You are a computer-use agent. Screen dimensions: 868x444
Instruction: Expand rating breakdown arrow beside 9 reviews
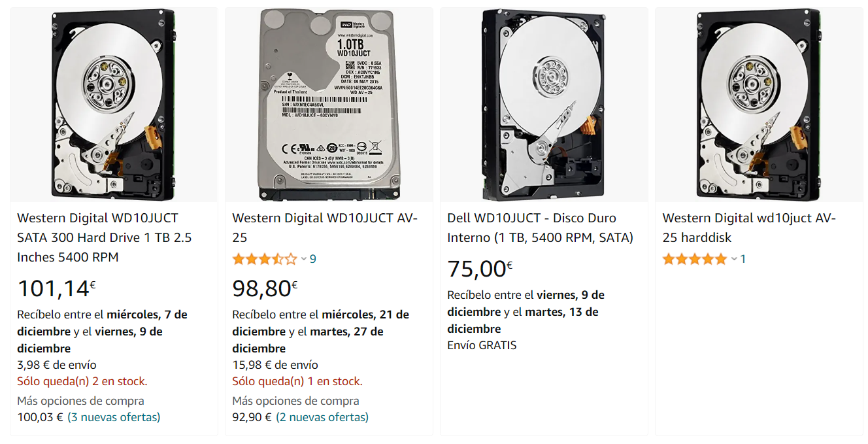[304, 259]
